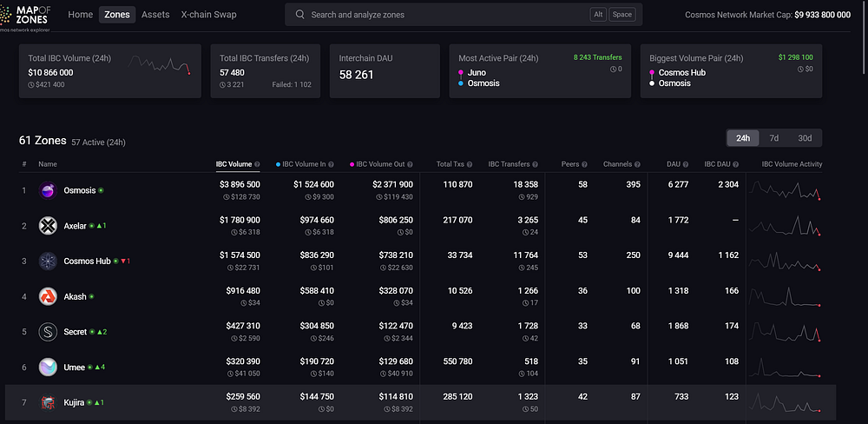
Task: Open the X-chain Swap tab
Action: [208, 15]
